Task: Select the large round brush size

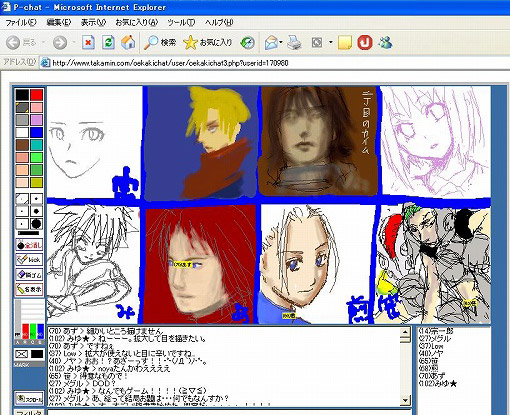Action: [36, 224]
